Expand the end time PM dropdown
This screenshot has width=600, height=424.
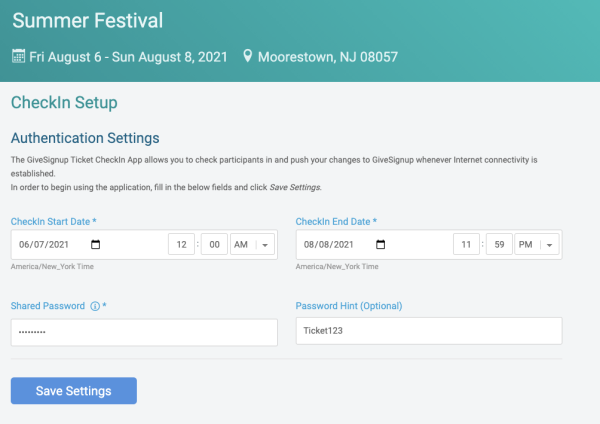[x=537, y=244]
